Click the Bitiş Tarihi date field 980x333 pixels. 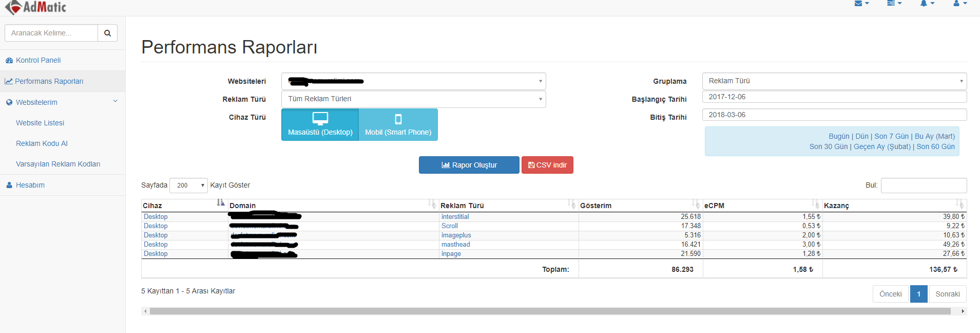point(835,115)
